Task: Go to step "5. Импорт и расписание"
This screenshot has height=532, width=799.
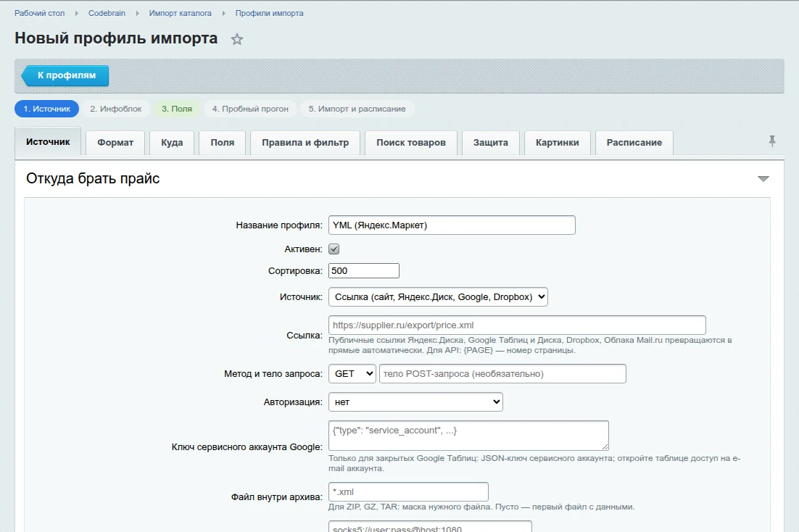Action: point(357,109)
